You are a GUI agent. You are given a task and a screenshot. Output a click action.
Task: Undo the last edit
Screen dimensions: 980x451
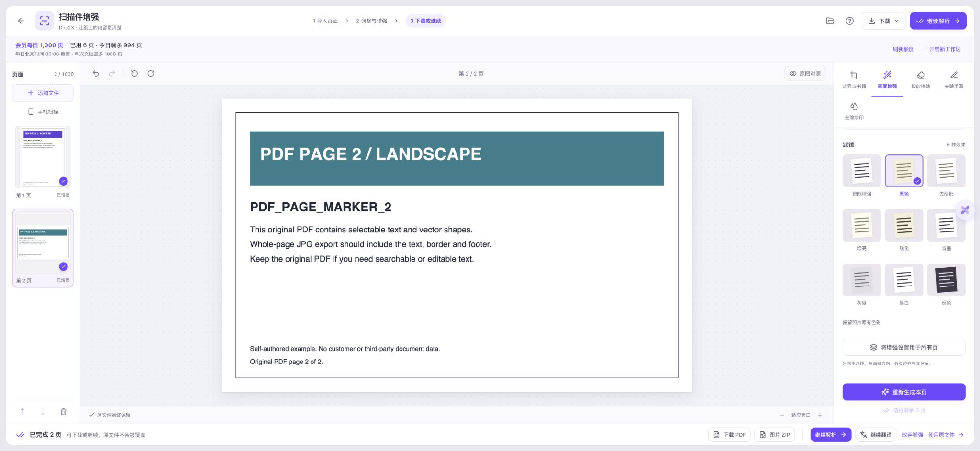coord(96,73)
